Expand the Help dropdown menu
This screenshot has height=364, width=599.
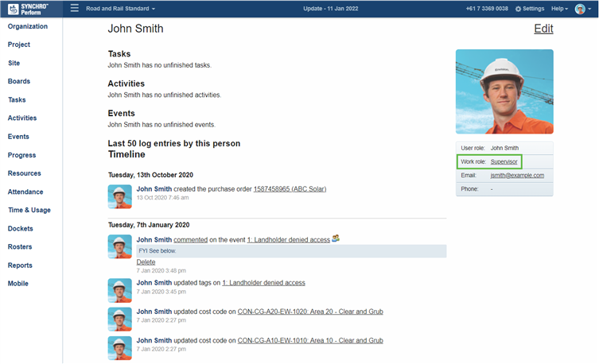coord(559,9)
